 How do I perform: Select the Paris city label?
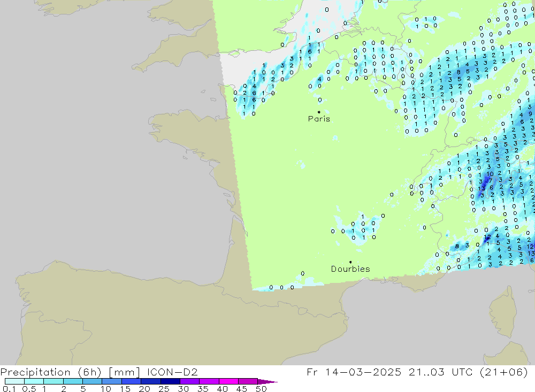tap(319, 119)
